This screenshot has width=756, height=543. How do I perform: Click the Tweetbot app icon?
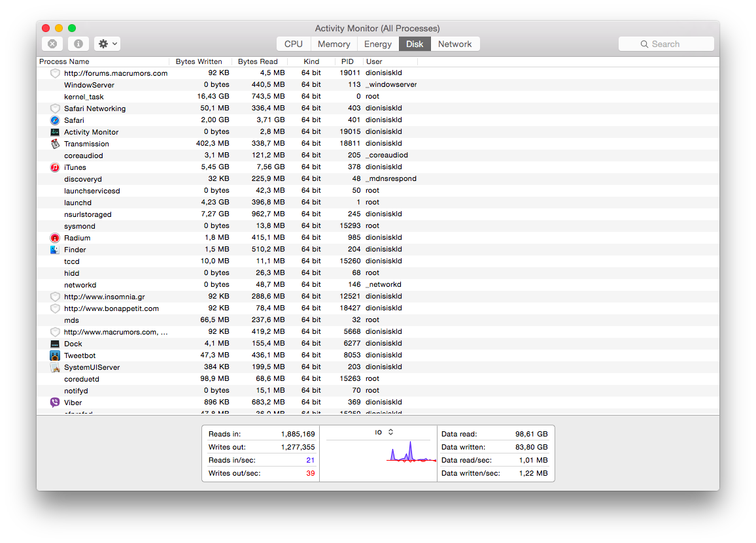tap(55, 355)
